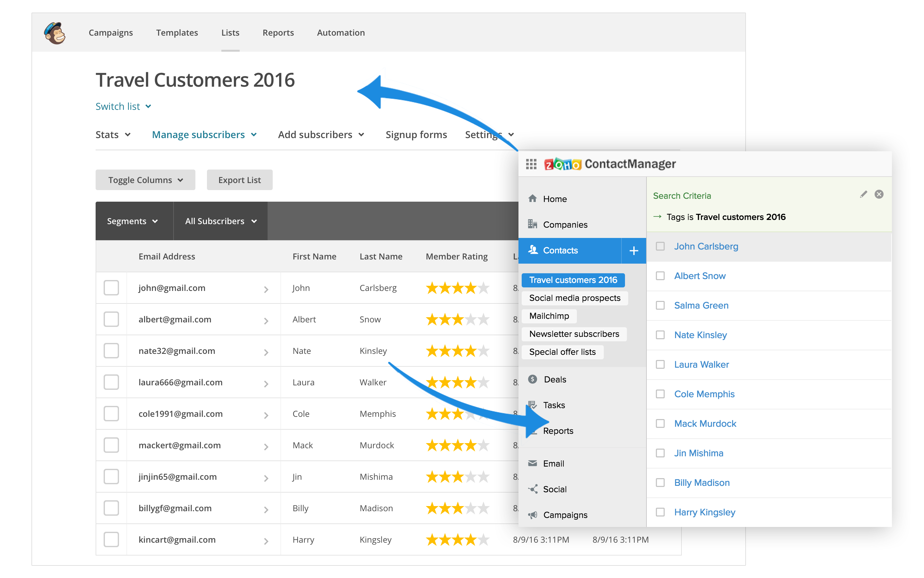This screenshot has height=578, width=924.
Task: Open albert@gmail.com row arrow
Action: point(266,321)
